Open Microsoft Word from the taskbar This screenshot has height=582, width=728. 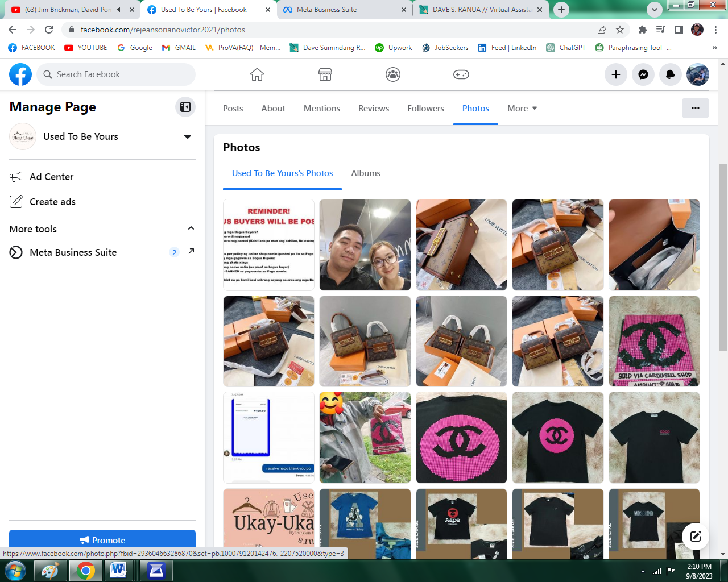click(119, 570)
